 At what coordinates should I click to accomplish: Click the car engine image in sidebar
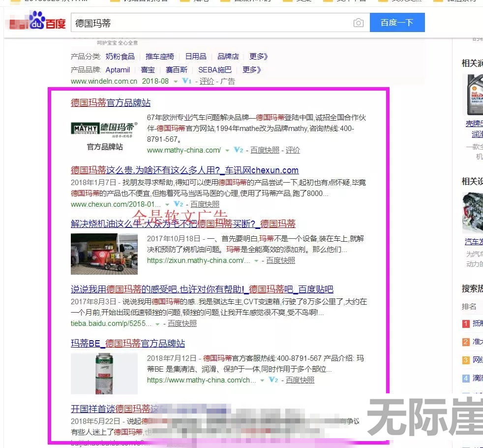click(x=473, y=213)
